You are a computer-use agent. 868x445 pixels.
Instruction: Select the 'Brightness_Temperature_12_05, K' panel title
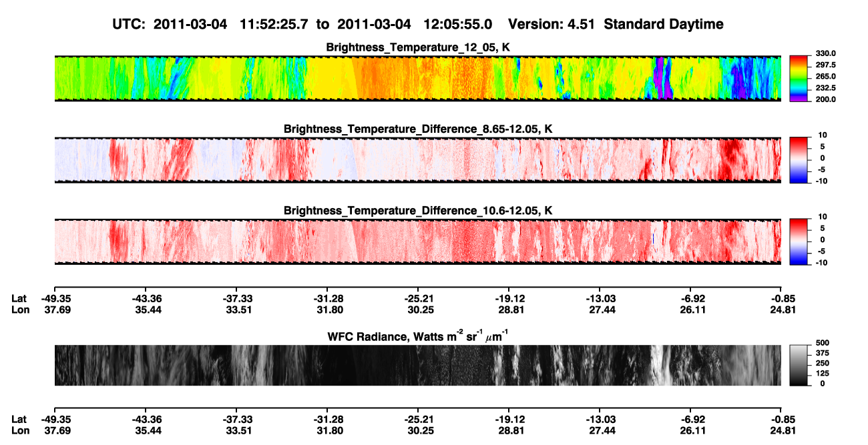click(x=418, y=47)
